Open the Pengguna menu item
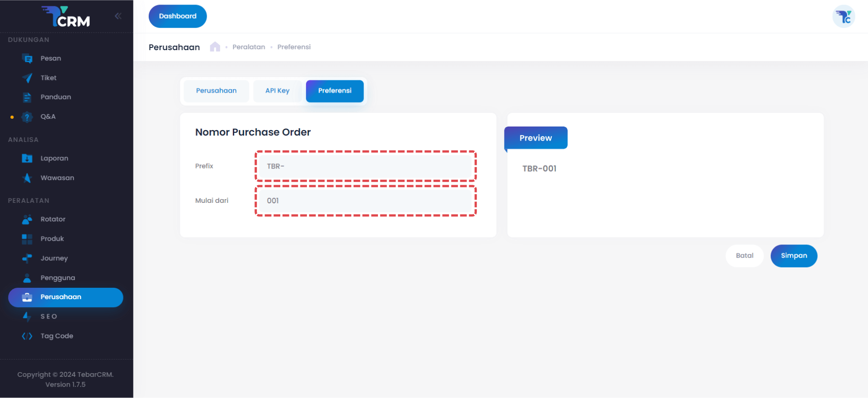Screen dimensions: 868x398 [57, 278]
